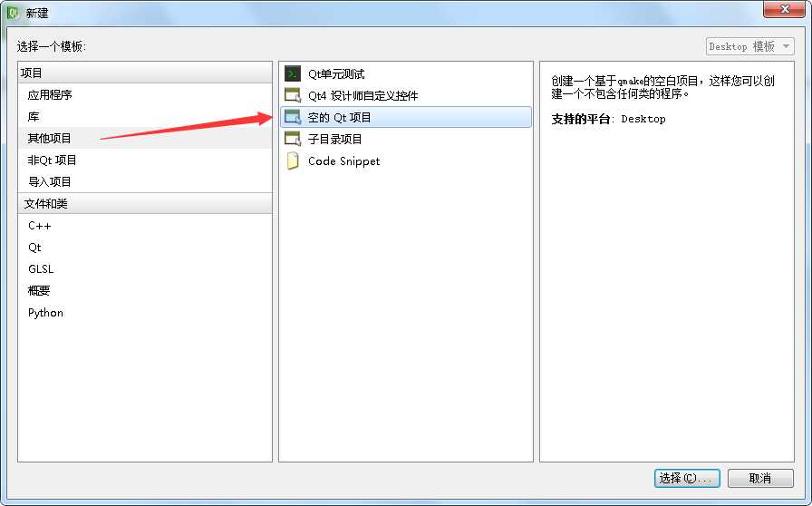Select 概要 file category

pyautogui.click(x=144, y=291)
